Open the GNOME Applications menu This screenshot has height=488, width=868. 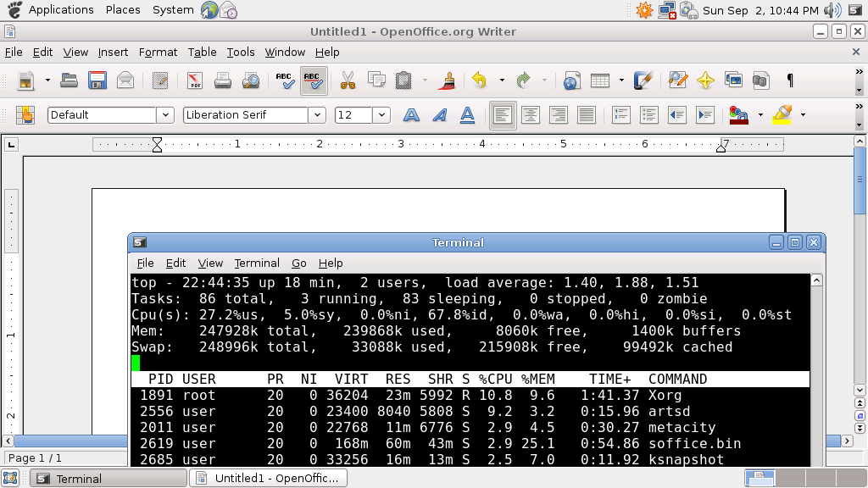[61, 10]
